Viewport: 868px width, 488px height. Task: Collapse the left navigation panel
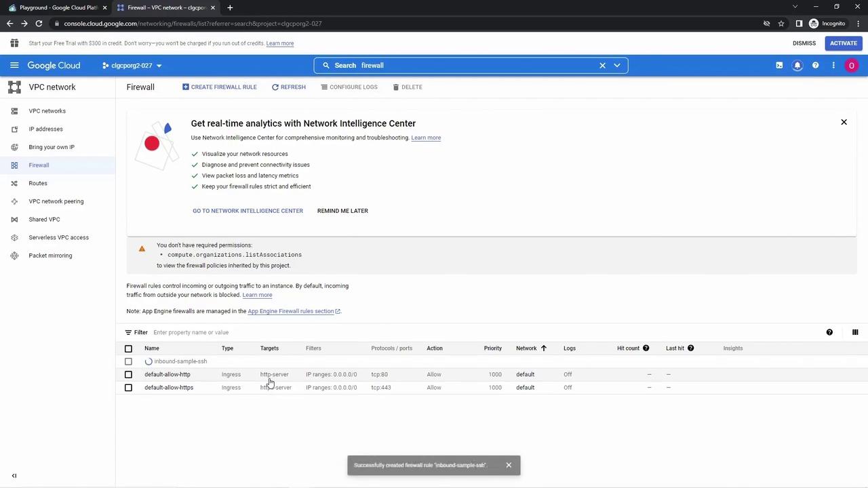pyautogui.click(x=14, y=476)
